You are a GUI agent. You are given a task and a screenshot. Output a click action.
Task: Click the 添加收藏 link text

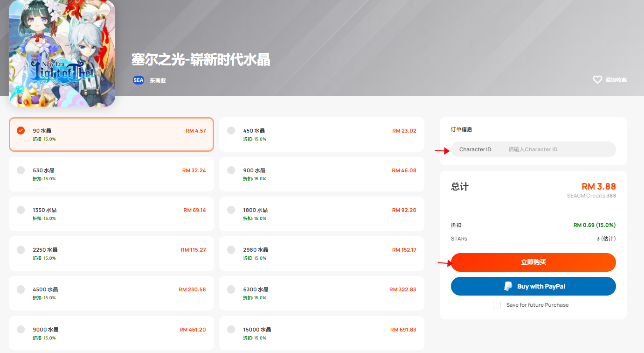pyautogui.click(x=616, y=80)
